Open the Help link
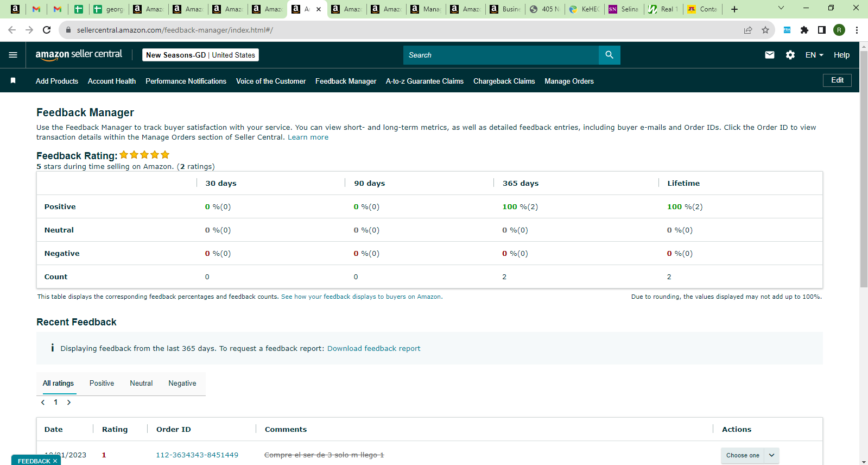The width and height of the screenshot is (868, 465). tap(841, 55)
